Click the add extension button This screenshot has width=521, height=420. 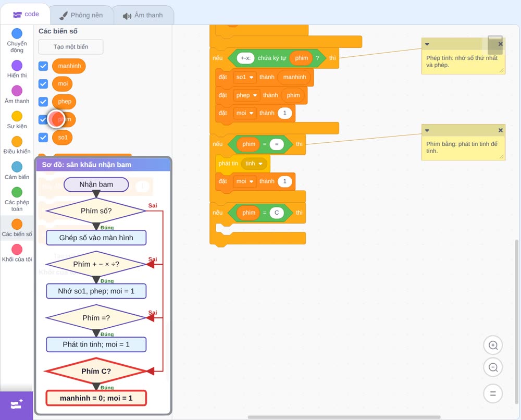17,405
